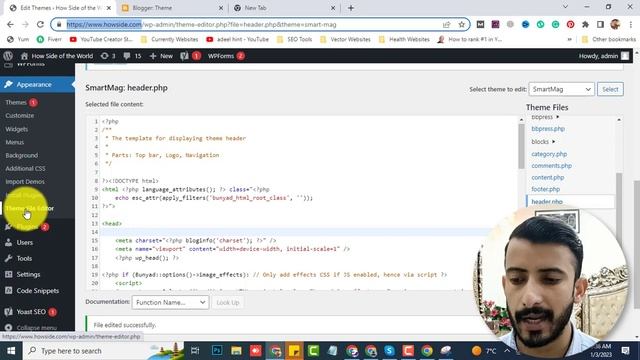
Task: Open Import Demos in the sidebar
Action: click(x=25, y=182)
